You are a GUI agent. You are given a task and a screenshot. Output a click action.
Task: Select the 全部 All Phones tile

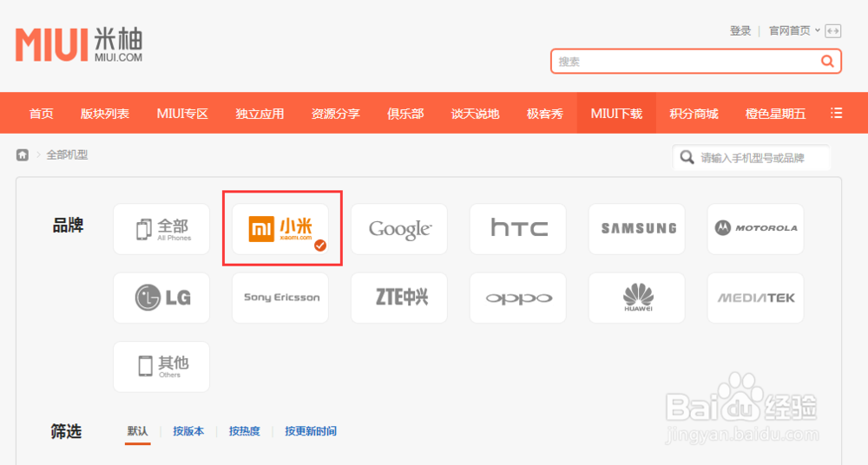click(x=161, y=229)
